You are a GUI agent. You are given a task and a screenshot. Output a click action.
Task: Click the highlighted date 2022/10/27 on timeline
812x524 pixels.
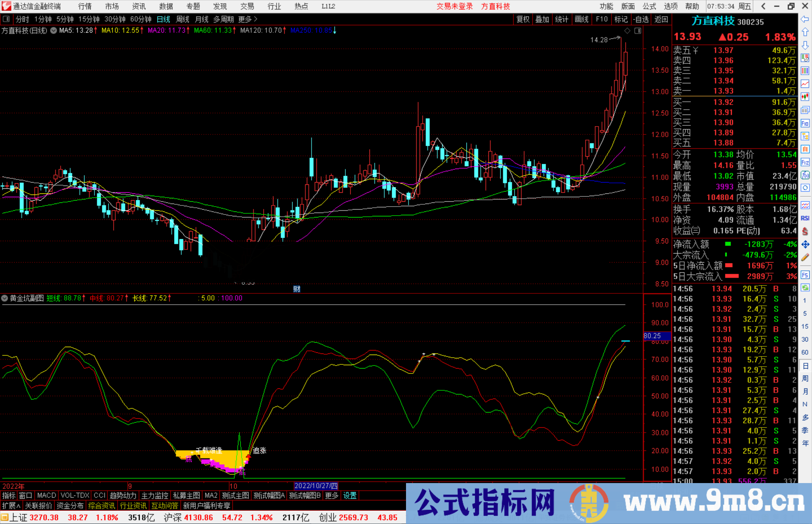click(x=317, y=486)
